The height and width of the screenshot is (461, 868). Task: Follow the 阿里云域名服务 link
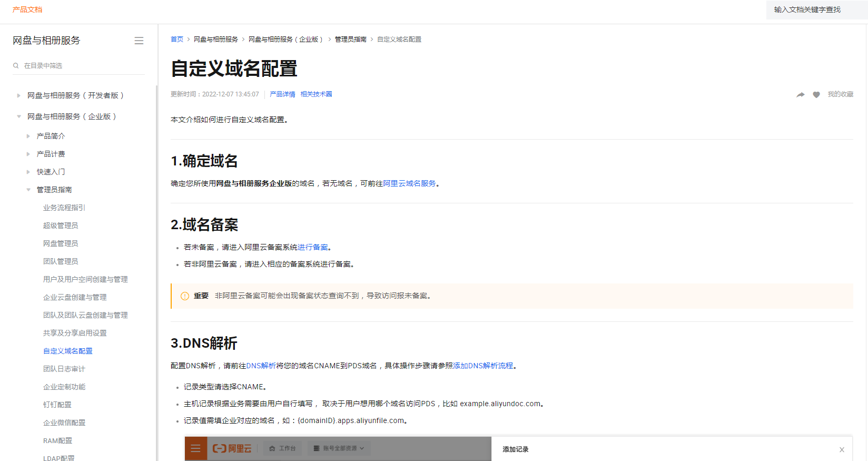pos(409,183)
